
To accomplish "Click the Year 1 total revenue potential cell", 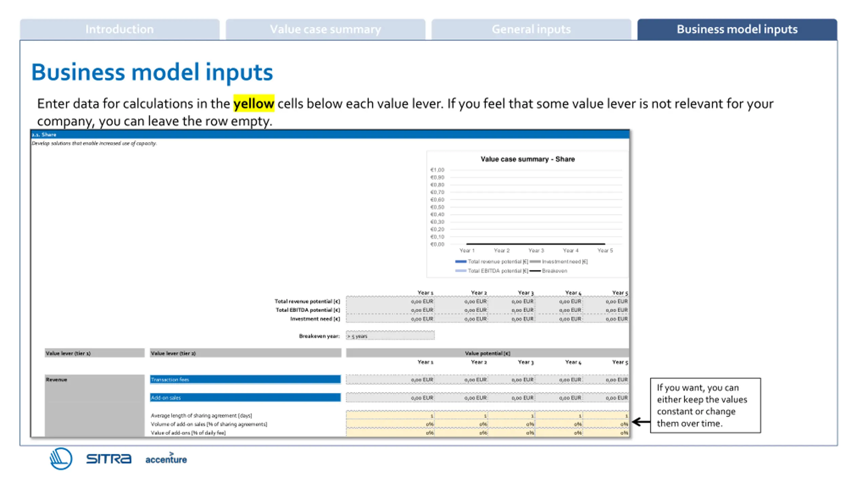I will click(x=390, y=301).
